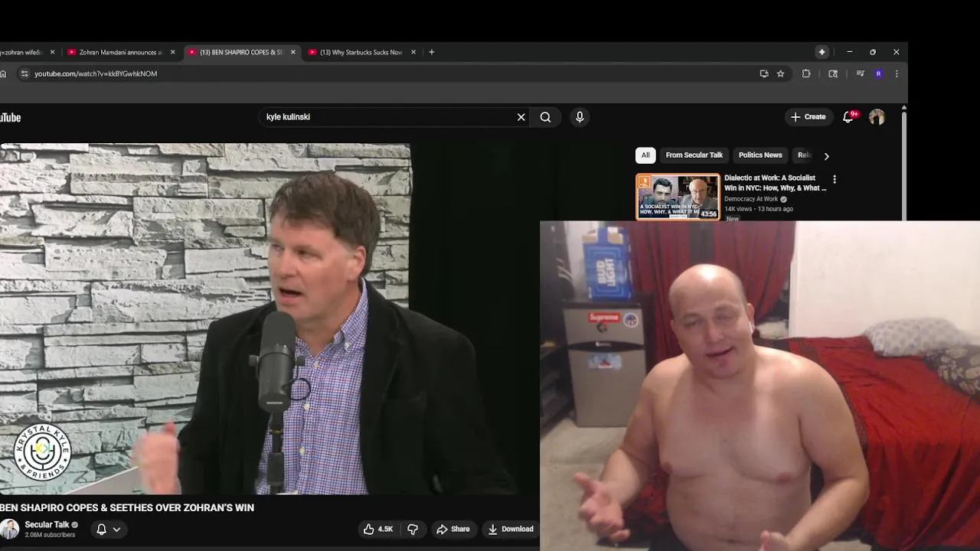
Task: Open the Secular Talk channel avatar
Action: pyautogui.click(x=9, y=529)
